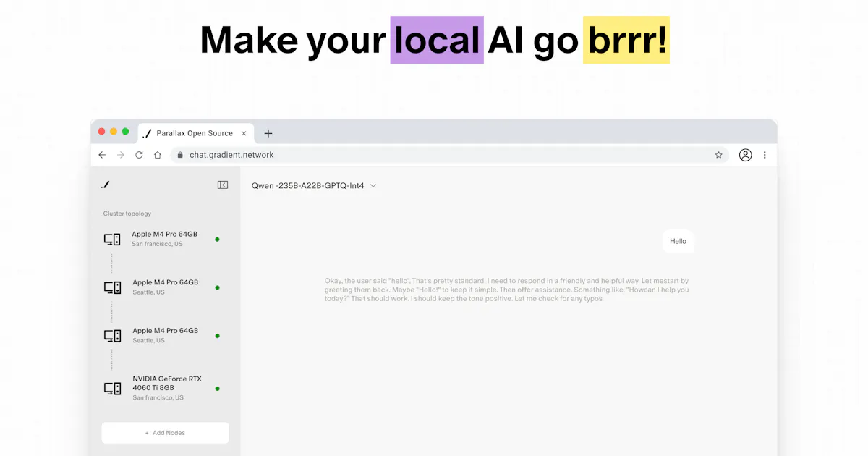Click the browser back arrow
The height and width of the screenshot is (456, 868).
[x=102, y=155]
